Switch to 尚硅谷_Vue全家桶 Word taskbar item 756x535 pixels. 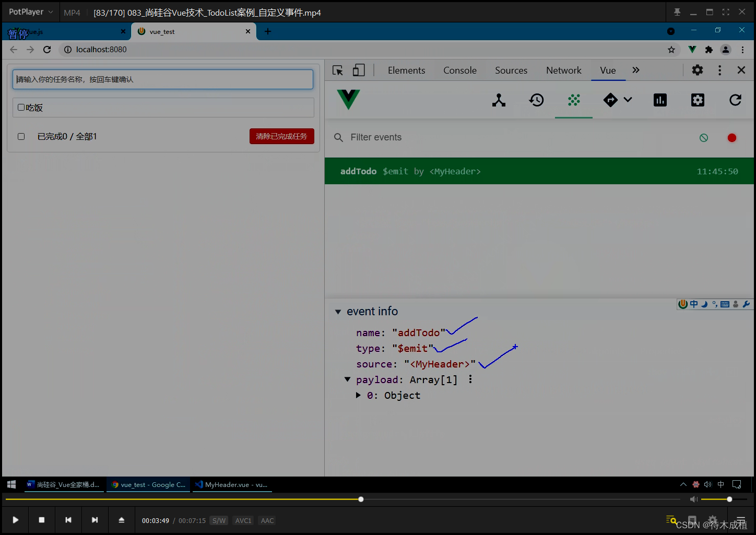[x=63, y=484]
